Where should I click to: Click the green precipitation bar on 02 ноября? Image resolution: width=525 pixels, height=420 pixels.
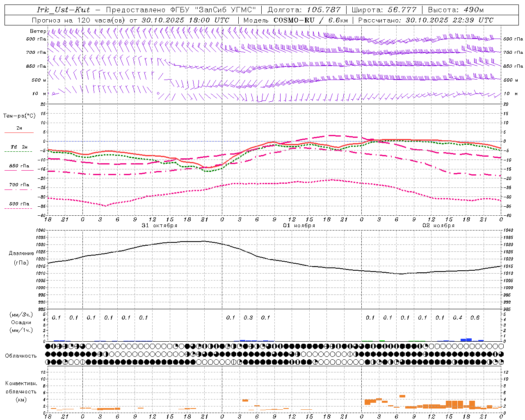382,340
